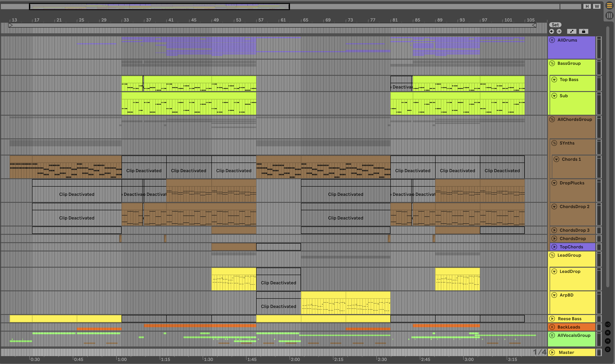The width and height of the screenshot is (615, 364).
Task: Toggle Mixer section with M button
Action: pyautogui.click(x=608, y=341)
